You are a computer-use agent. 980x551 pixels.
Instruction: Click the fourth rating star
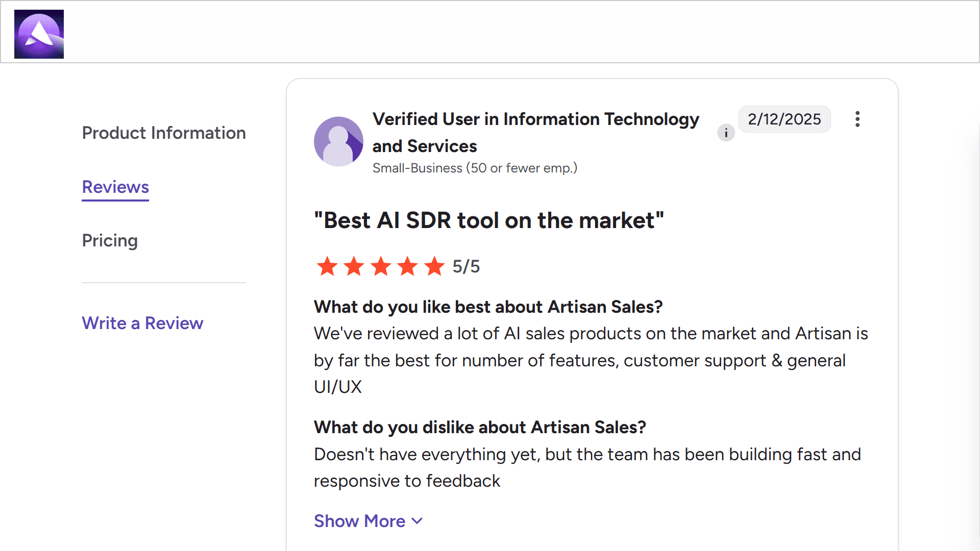click(x=408, y=266)
